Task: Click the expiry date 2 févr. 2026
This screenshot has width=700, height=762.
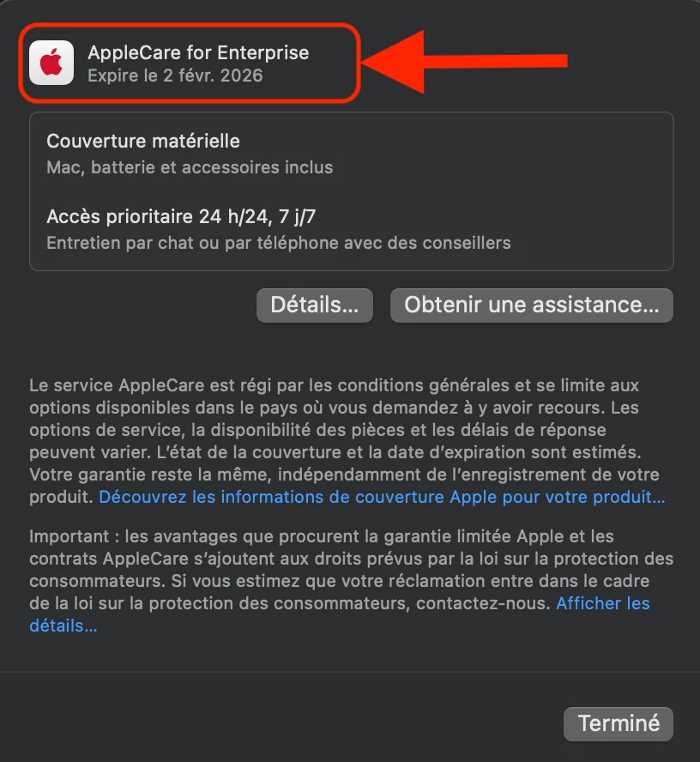Action: tap(213, 76)
